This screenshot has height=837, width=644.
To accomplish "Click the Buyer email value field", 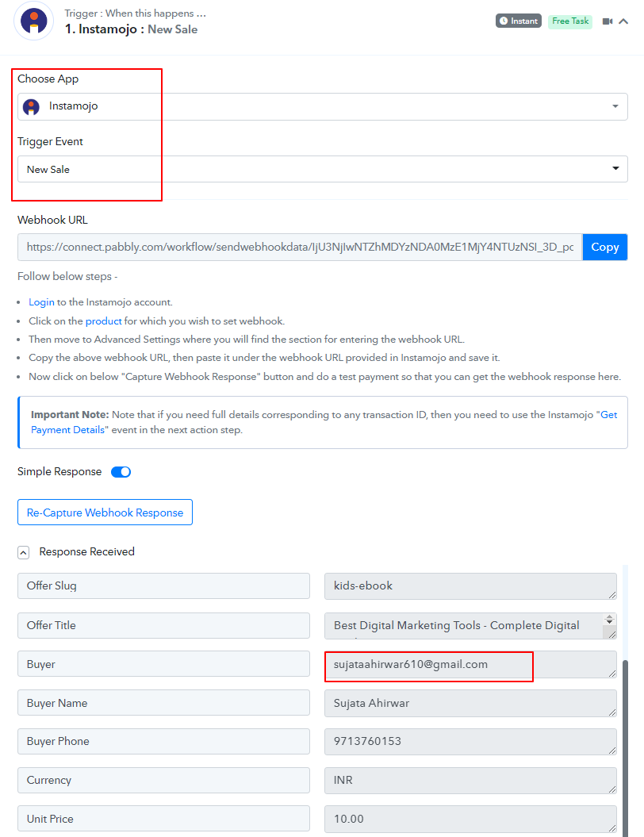I will coord(470,665).
